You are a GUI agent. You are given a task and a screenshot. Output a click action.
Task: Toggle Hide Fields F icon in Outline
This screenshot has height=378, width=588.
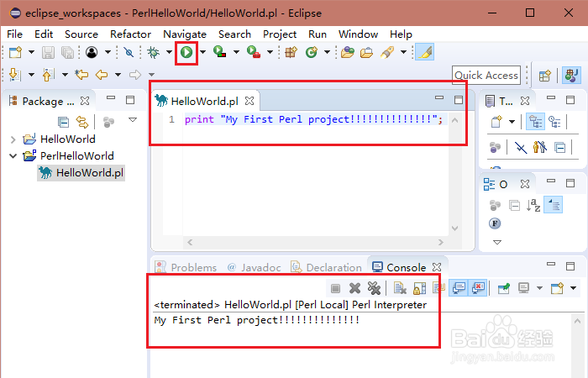tap(495, 224)
